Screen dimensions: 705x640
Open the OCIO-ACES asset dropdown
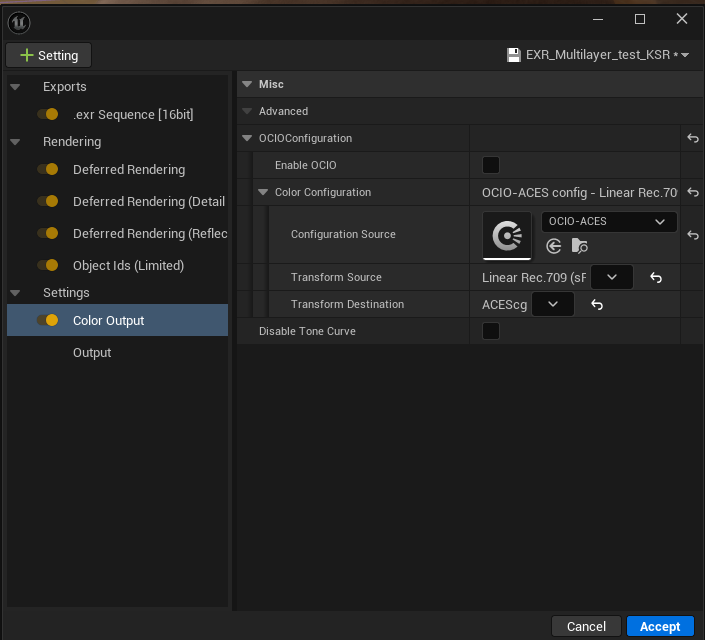point(608,221)
